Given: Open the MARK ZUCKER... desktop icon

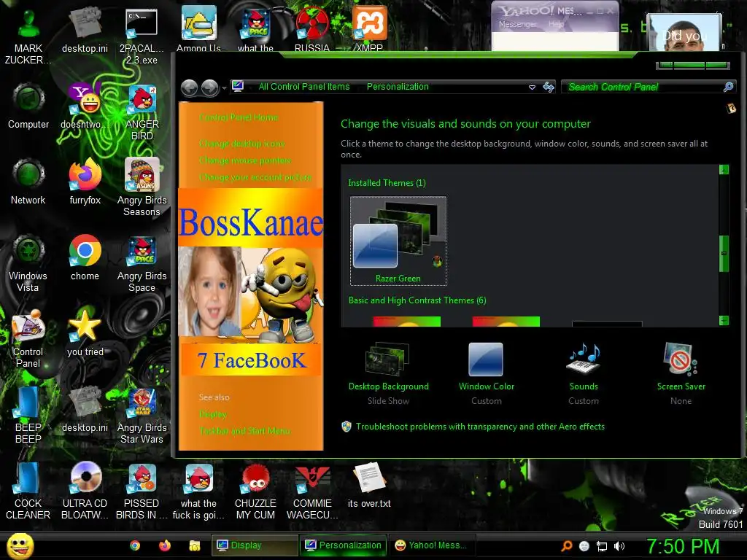Looking at the screenshot, I should pos(28,36).
